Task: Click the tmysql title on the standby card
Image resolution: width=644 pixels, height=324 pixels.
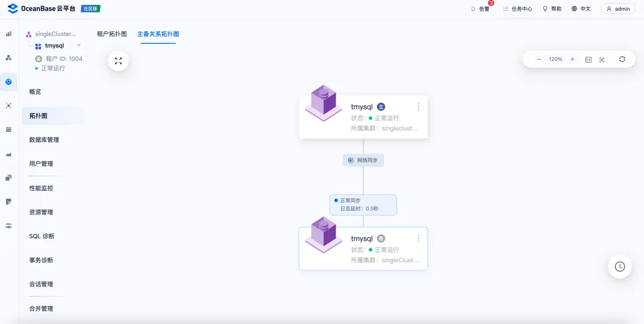Action: [x=362, y=239]
